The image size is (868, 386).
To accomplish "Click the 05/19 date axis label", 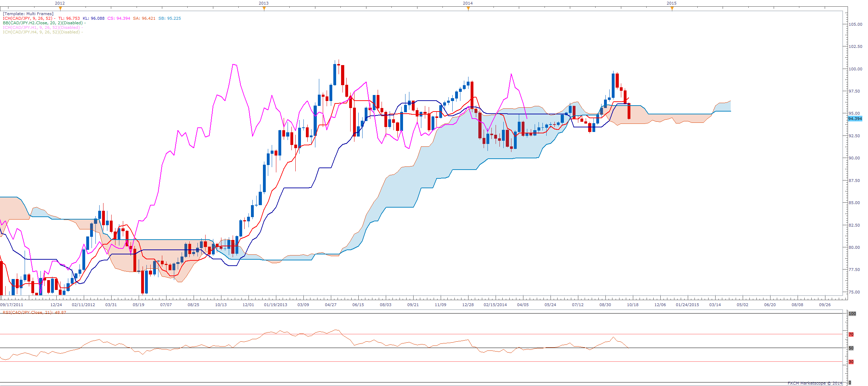I will 138,305.
